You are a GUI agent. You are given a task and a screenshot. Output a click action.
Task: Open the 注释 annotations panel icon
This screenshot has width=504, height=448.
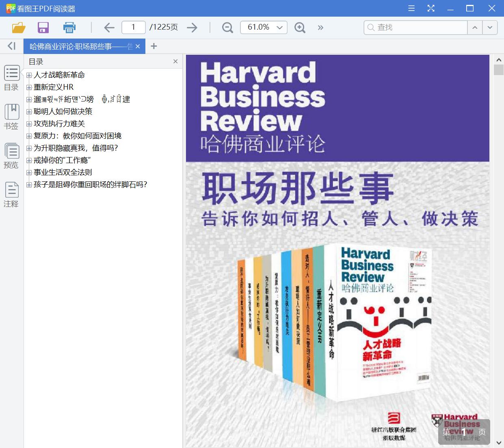point(12,195)
